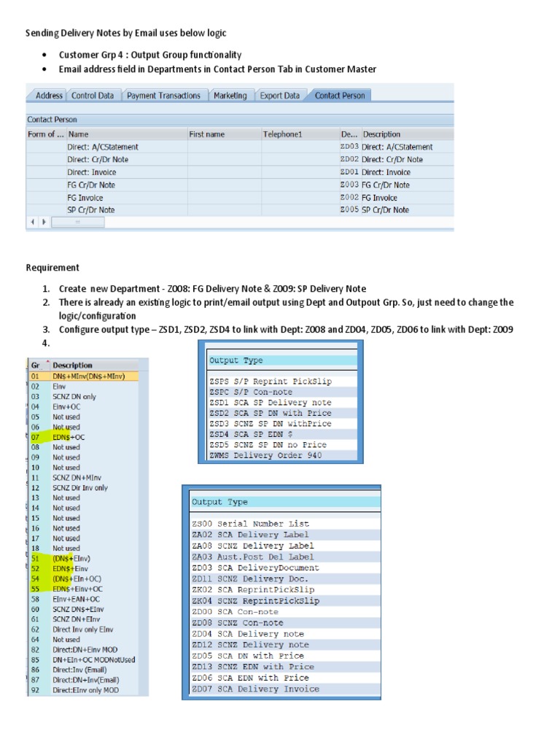Select output type ZSPS S/P Reprint PickSlip

(282, 381)
